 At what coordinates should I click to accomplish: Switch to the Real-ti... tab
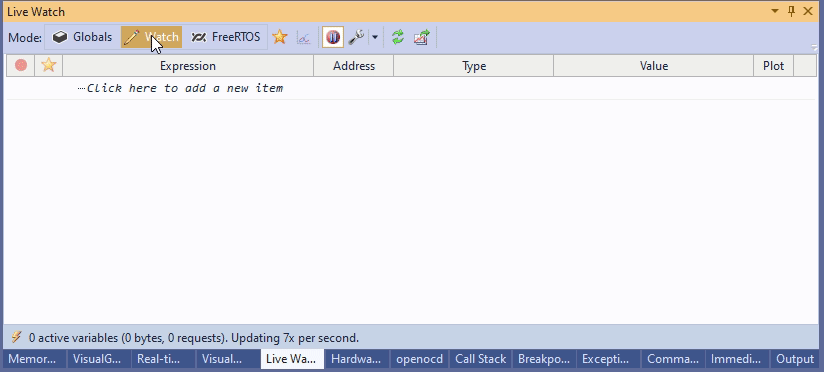(163, 359)
